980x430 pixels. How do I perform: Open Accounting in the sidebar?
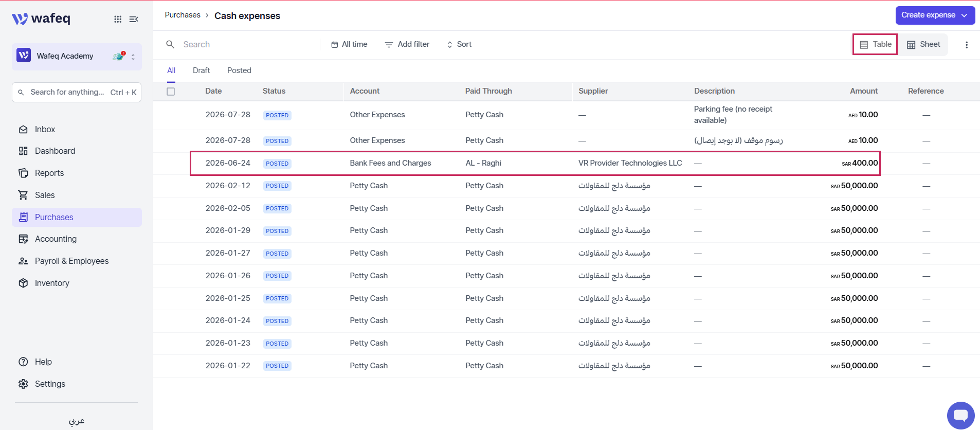77,239
